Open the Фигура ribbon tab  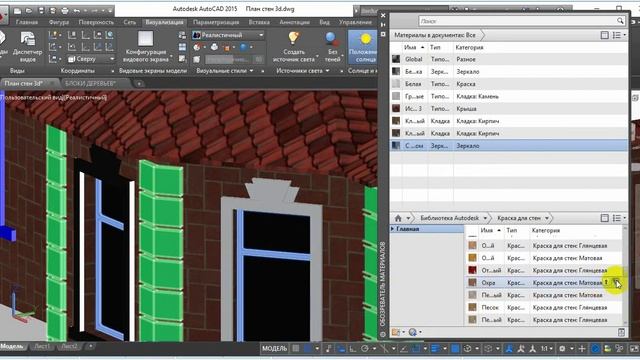pyautogui.click(x=58, y=22)
